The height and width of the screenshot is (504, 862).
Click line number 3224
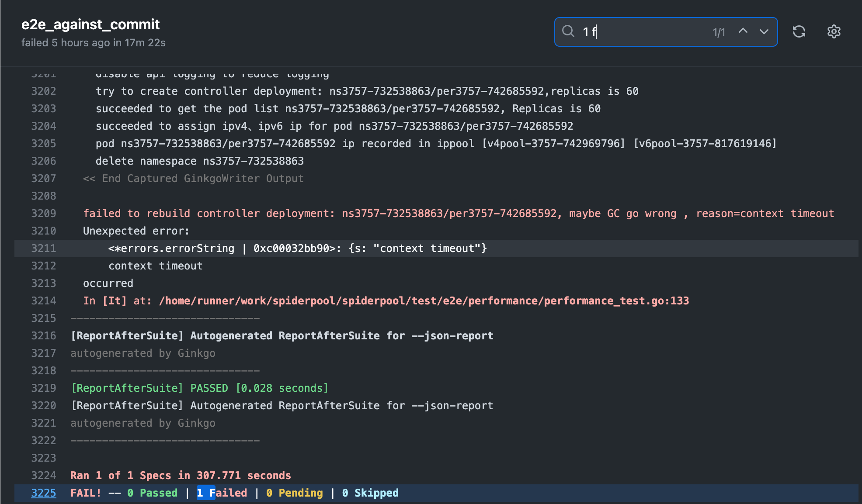point(43,476)
